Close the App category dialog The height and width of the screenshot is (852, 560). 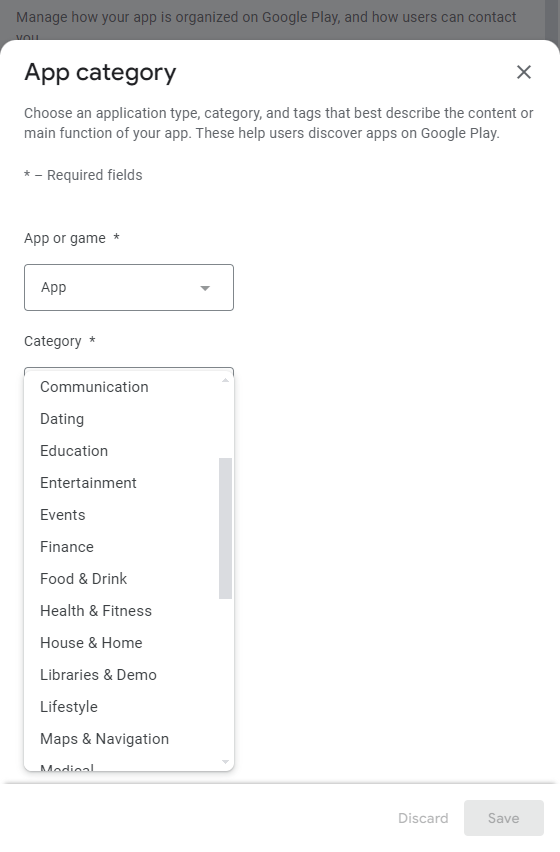point(524,72)
